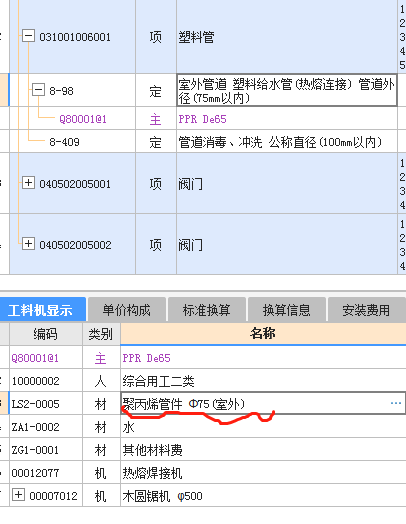The image size is (406, 524).
Task: Click the 塑料管 name cell
Action: tap(287, 37)
